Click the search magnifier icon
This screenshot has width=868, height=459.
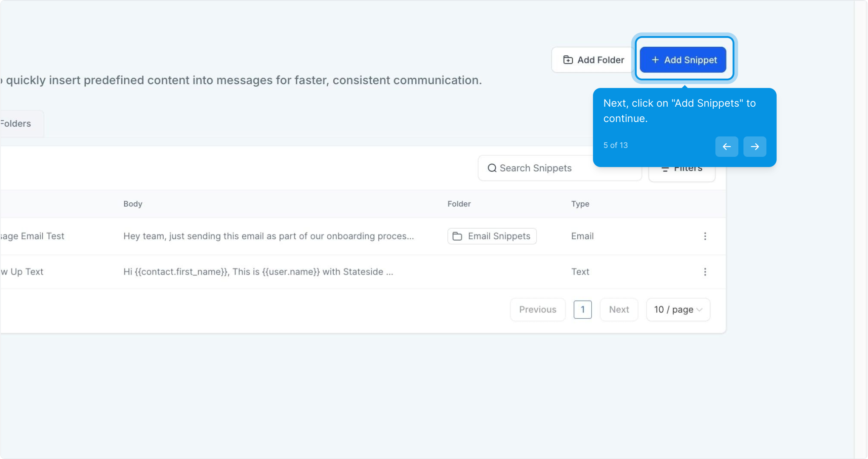(x=492, y=168)
